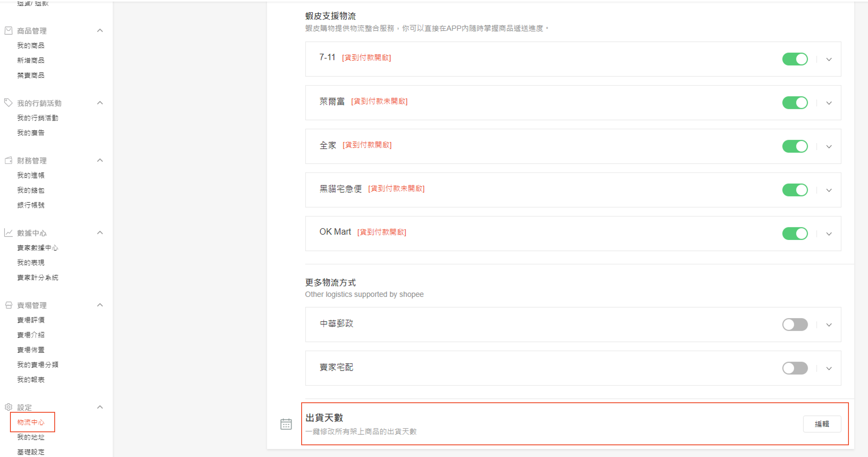This screenshot has width=868, height=457.
Task: Click the shop management store icon
Action: pyautogui.click(x=8, y=305)
